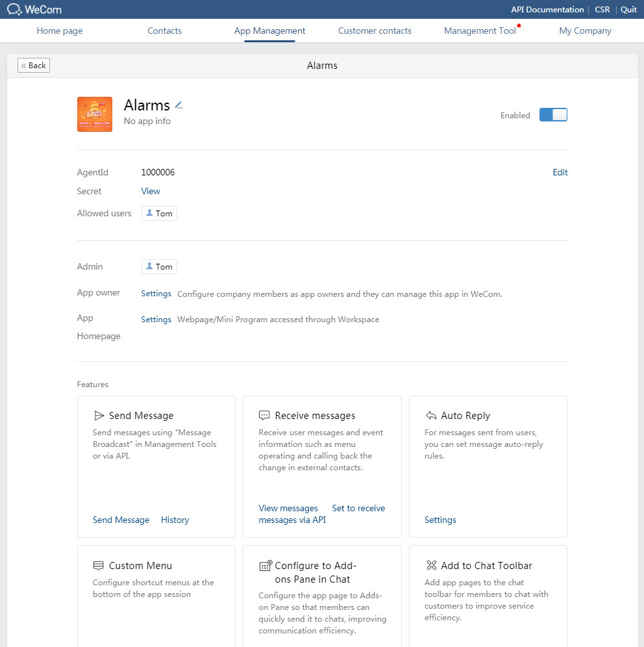
Task: Click the CSR link in the header
Action: pyautogui.click(x=602, y=10)
